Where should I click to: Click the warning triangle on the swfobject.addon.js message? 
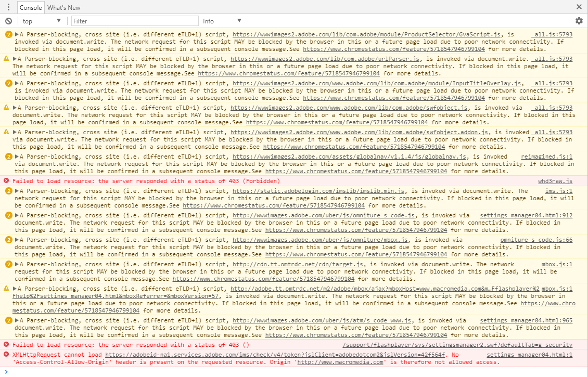pyautogui.click(x=6, y=132)
